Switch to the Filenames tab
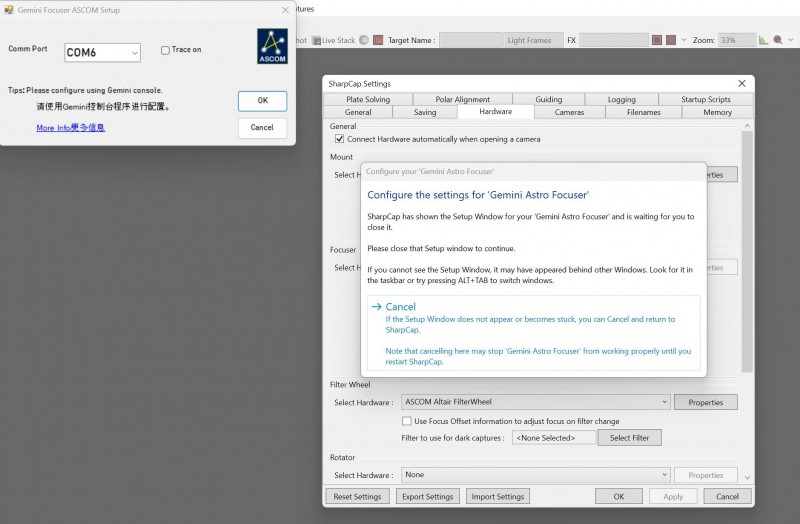Image resolution: width=800 pixels, height=524 pixels. pos(643,112)
